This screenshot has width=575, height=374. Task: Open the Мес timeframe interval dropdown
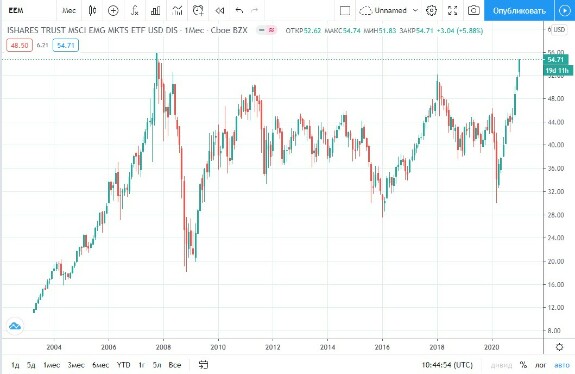69,11
